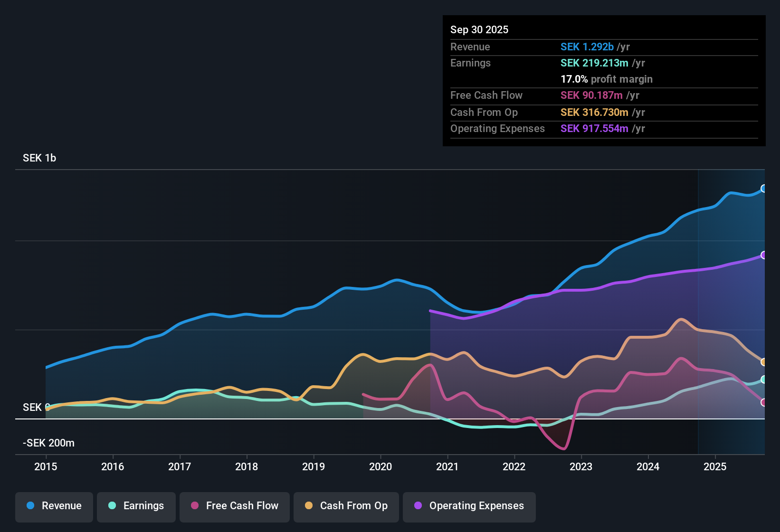
Task: Toggle the Revenue series visibility
Action: coord(54,506)
